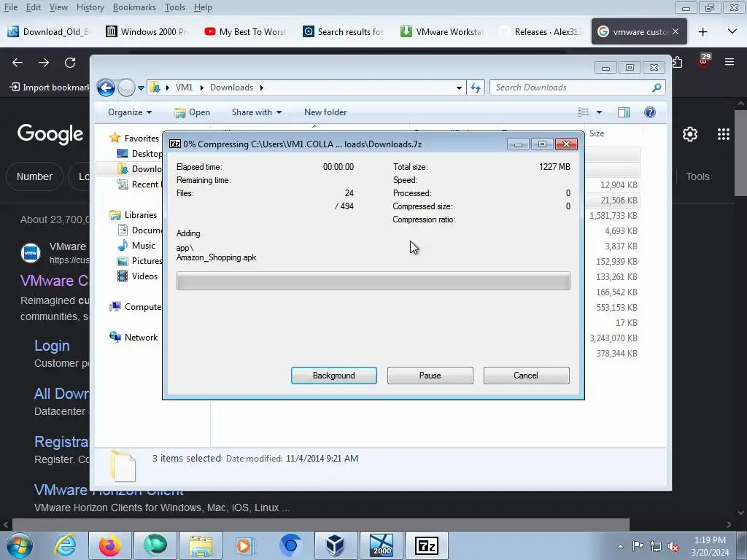Open the Login sitelink
747x560 pixels.
(x=52, y=346)
